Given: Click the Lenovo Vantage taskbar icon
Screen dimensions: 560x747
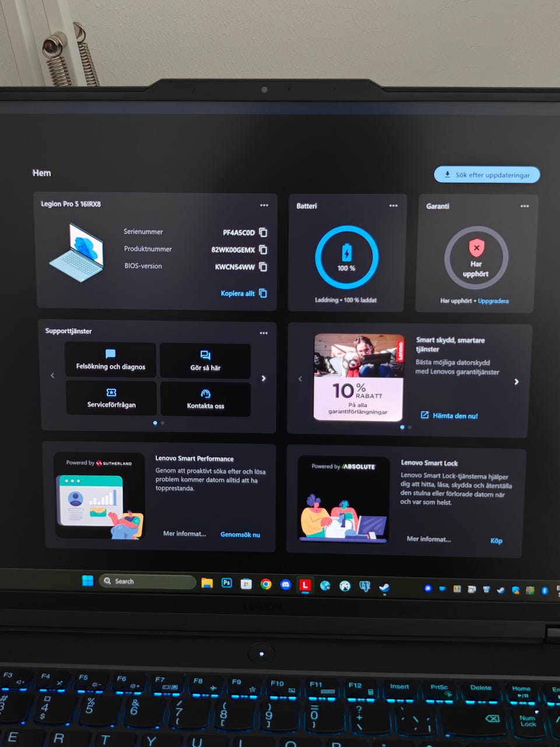Looking at the screenshot, I should pos(305,585).
